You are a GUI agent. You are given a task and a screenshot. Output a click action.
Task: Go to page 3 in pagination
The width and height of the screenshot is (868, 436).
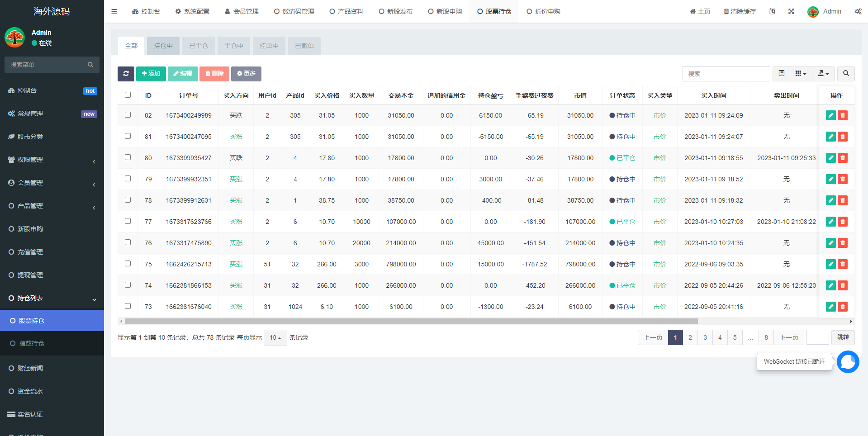[x=705, y=337]
